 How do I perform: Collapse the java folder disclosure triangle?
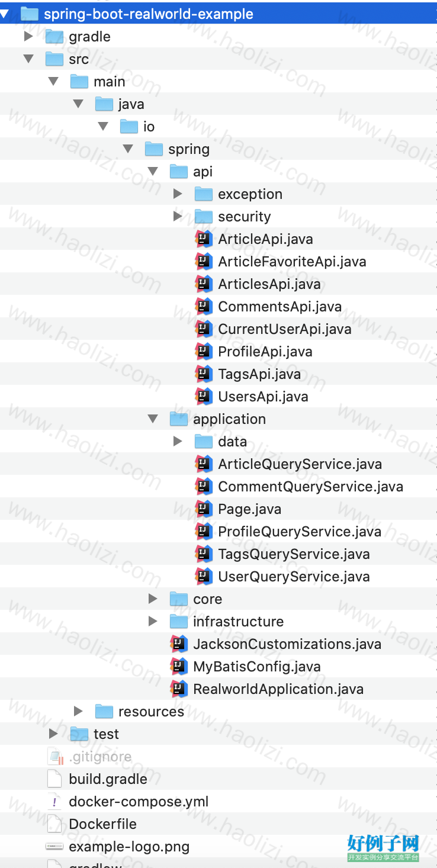(x=78, y=104)
